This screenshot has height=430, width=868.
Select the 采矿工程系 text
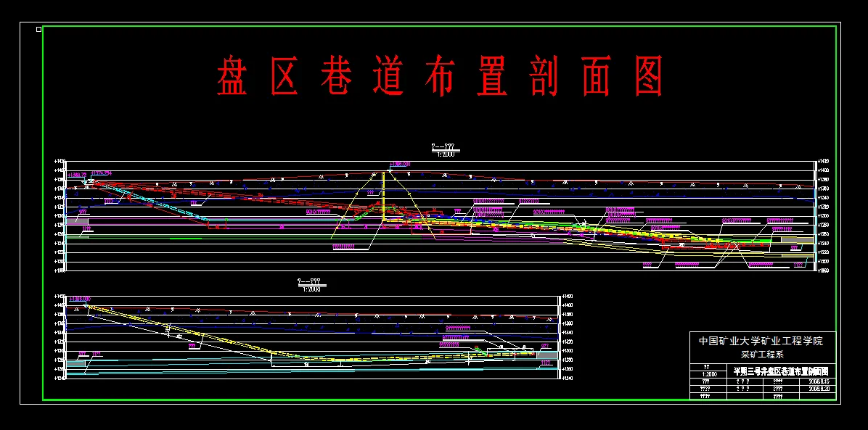click(761, 355)
